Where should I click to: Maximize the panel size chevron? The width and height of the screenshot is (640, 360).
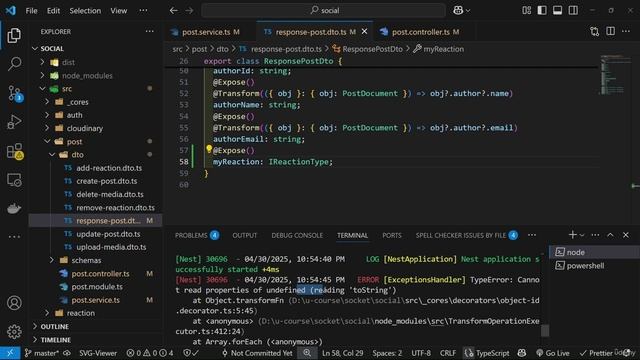point(610,235)
